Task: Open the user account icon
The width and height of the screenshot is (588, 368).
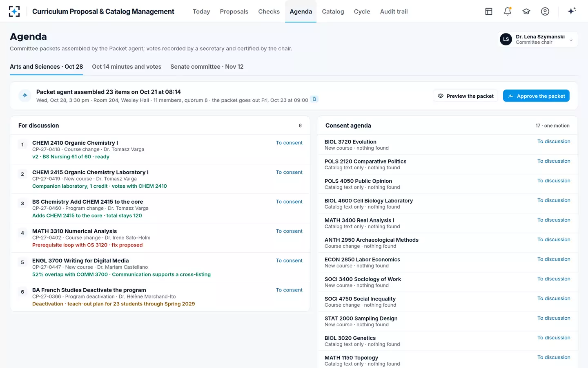Action: 545,11
